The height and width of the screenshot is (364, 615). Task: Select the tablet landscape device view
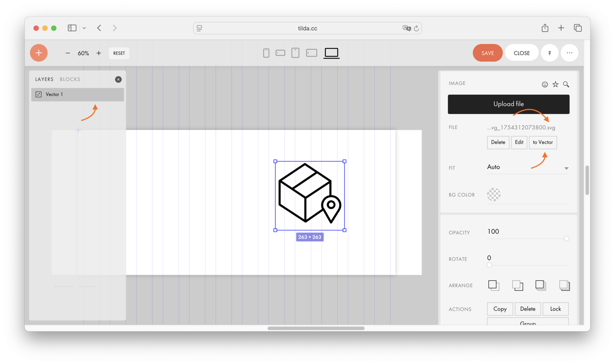point(312,53)
